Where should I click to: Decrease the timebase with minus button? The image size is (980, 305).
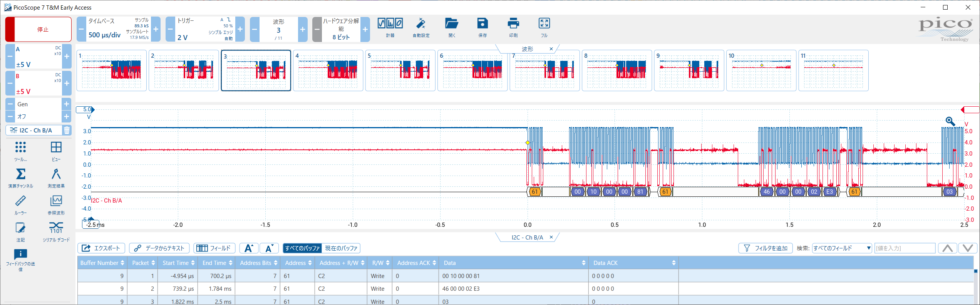(x=81, y=29)
